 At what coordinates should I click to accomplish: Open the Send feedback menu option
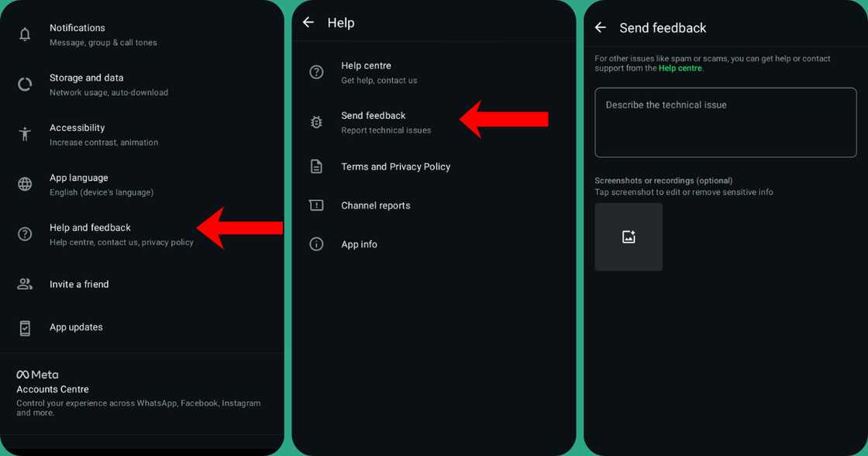(374, 122)
